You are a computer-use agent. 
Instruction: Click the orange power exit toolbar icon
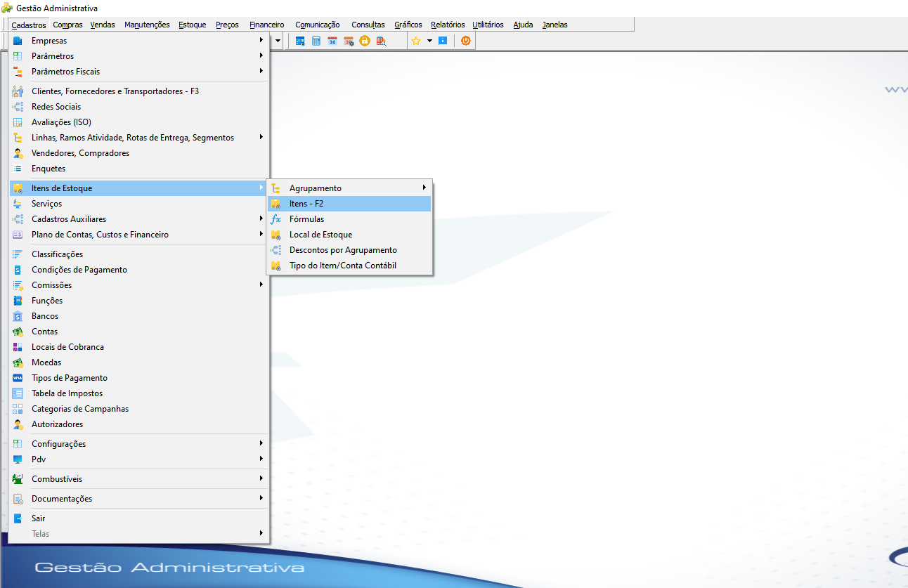click(x=465, y=41)
